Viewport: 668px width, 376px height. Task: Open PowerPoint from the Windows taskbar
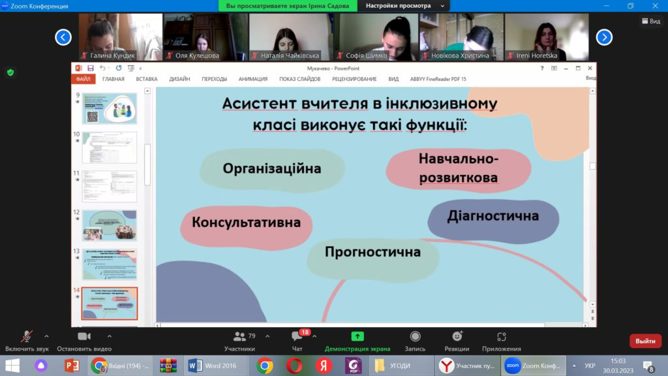point(72,366)
